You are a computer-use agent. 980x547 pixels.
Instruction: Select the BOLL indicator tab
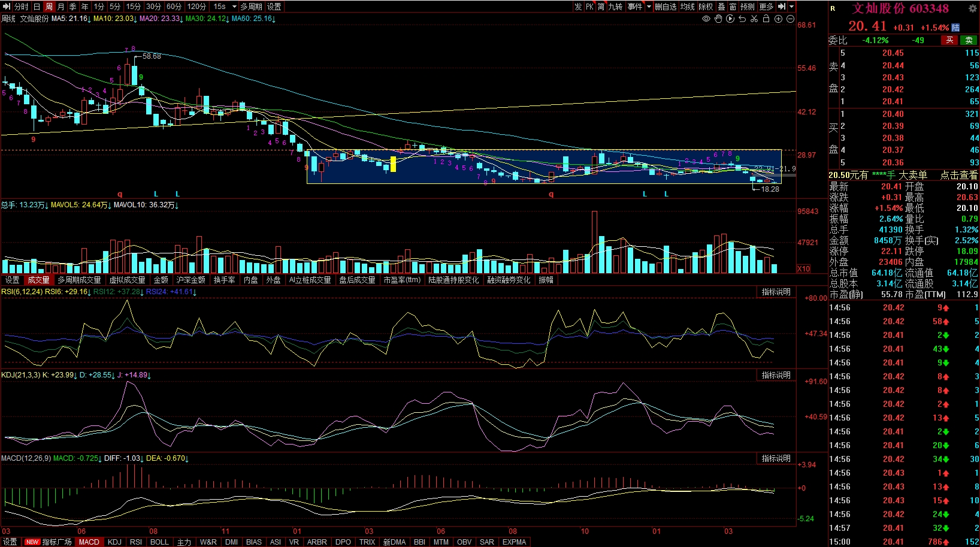(x=159, y=542)
